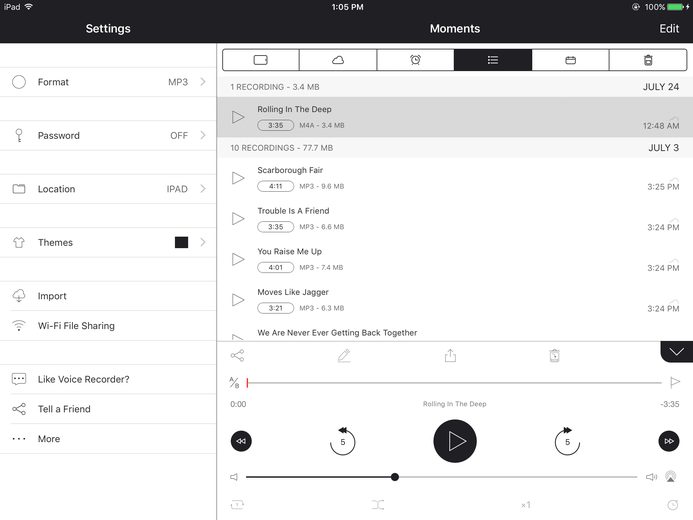Image resolution: width=693 pixels, height=520 pixels.
Task: Change playback speed x1
Action: (525, 505)
